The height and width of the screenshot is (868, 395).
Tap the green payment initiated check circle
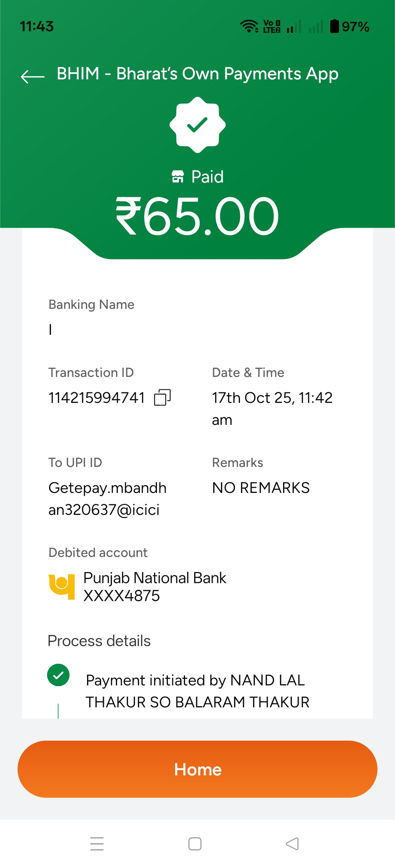click(x=59, y=675)
